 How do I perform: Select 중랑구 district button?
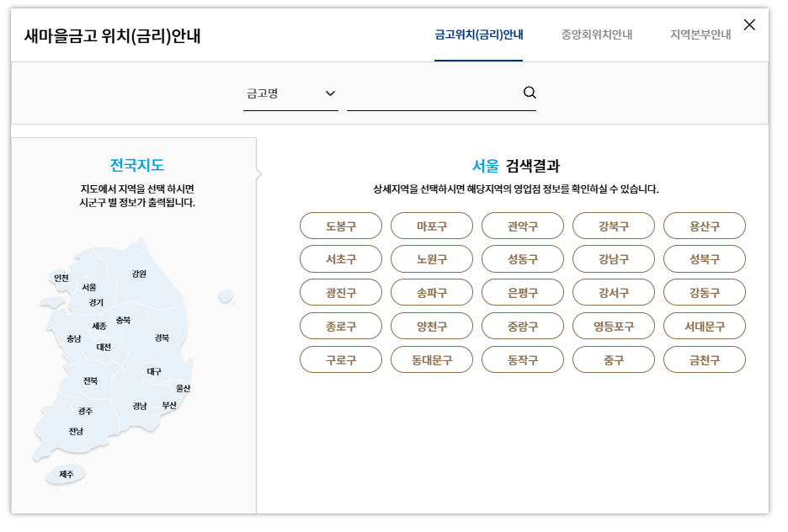tap(523, 326)
